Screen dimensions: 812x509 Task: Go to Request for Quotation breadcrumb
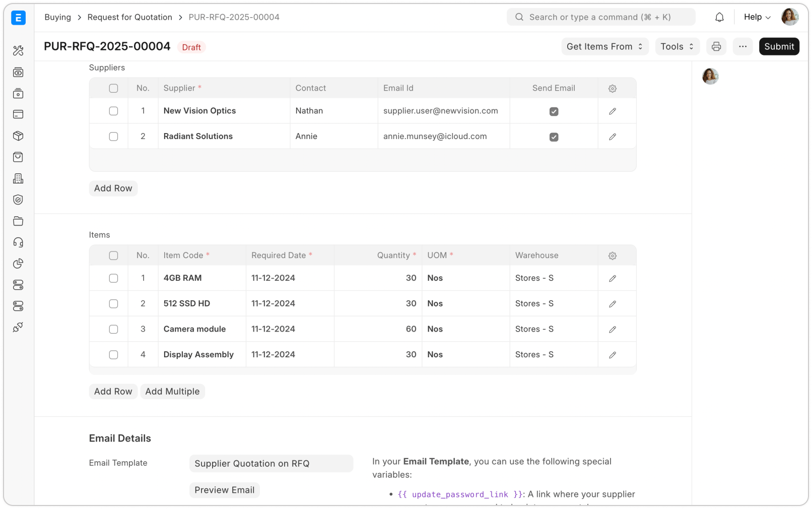pos(129,17)
